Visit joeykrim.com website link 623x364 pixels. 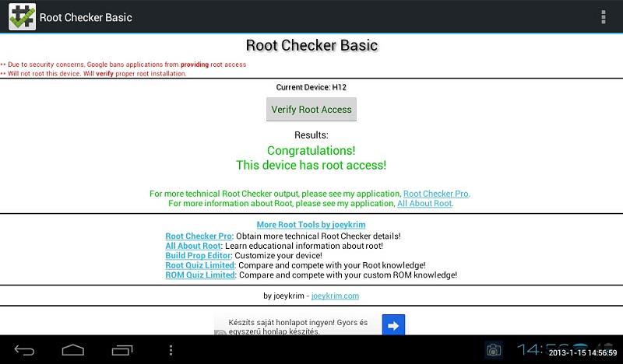tap(335, 296)
